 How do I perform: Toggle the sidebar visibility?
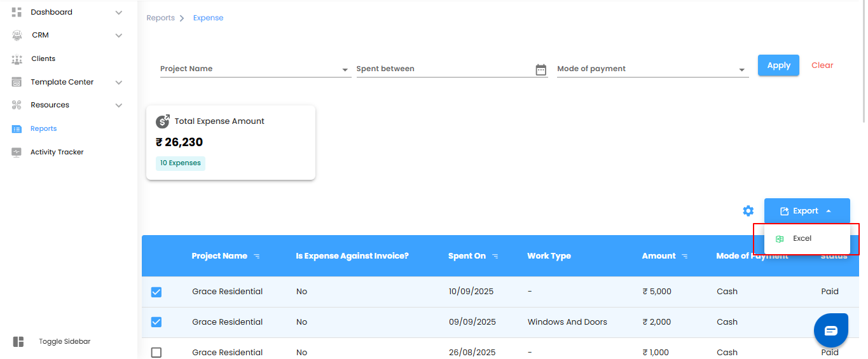tap(18, 342)
